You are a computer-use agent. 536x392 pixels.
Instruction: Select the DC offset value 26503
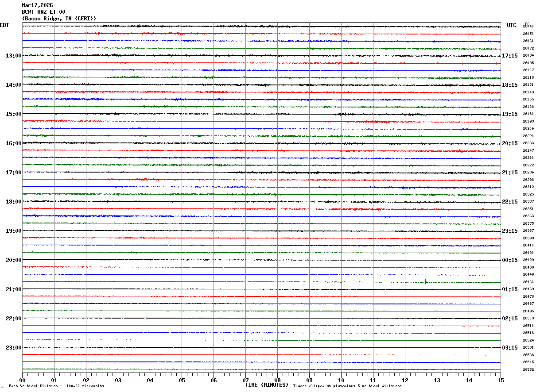click(x=528, y=319)
